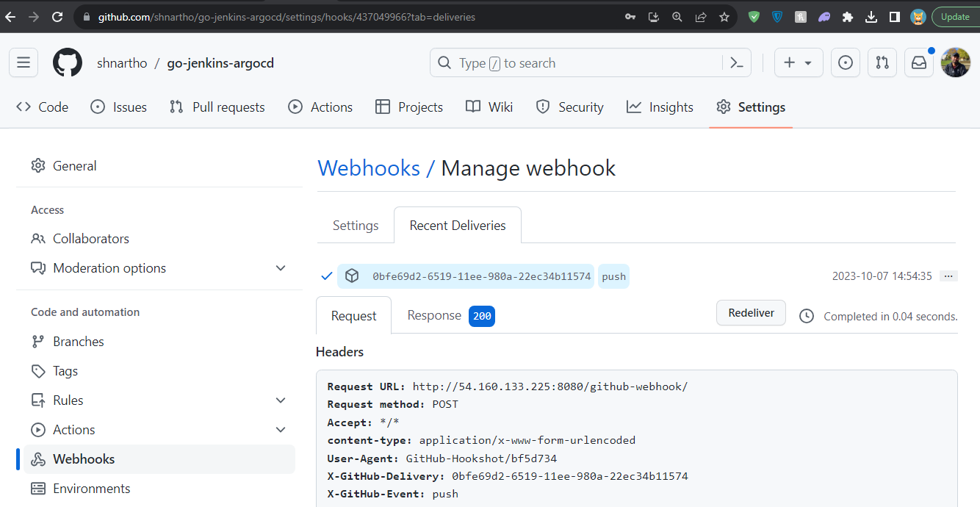Open your pull requests icon in header

click(x=882, y=63)
